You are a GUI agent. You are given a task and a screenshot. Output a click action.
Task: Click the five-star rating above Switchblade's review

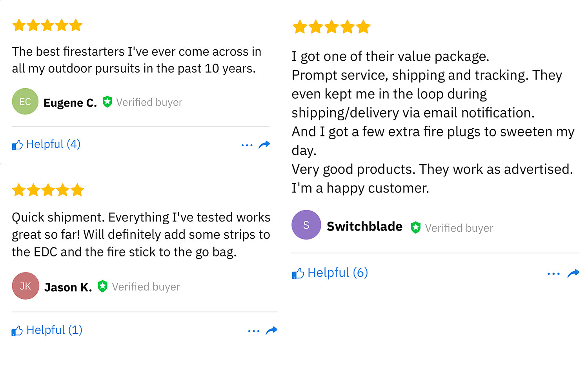331,27
